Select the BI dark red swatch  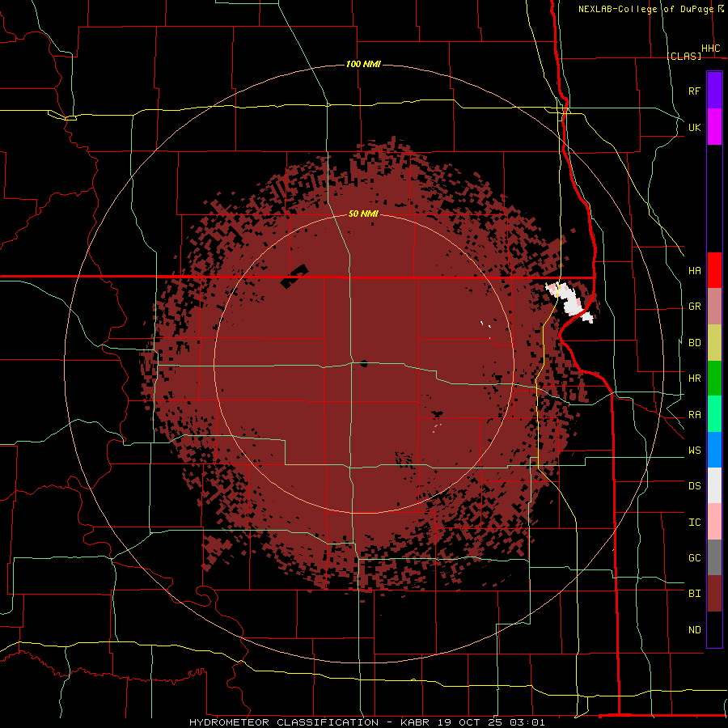coord(714,594)
